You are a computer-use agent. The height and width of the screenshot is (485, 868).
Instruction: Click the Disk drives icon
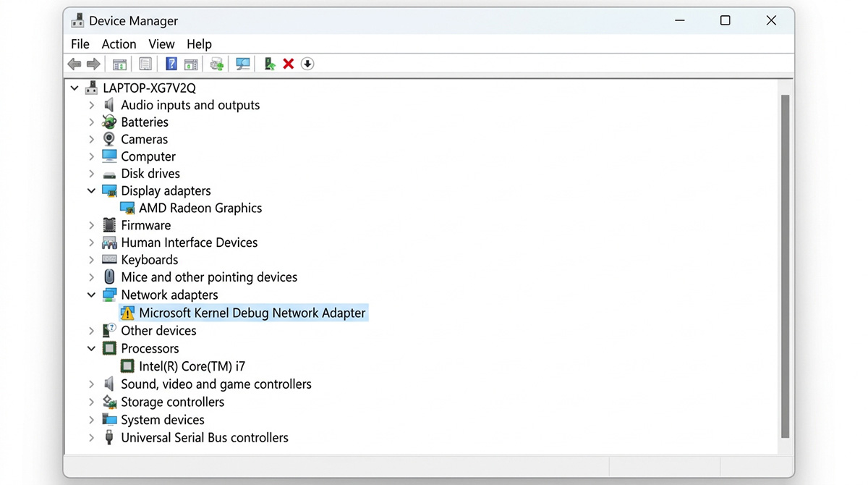click(x=109, y=174)
